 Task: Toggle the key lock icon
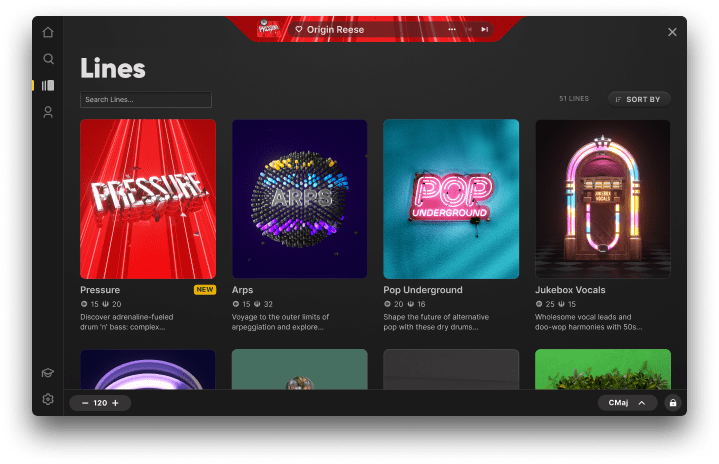pos(673,403)
